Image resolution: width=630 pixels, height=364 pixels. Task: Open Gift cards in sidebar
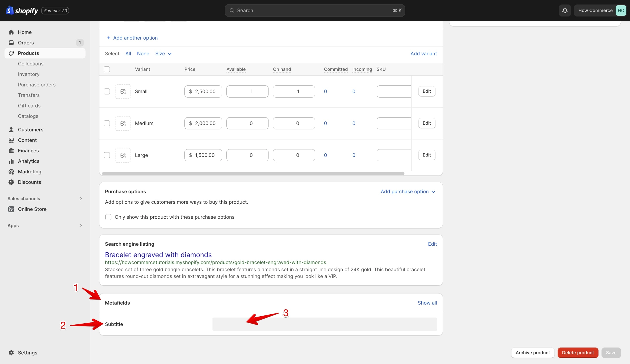[x=29, y=106]
